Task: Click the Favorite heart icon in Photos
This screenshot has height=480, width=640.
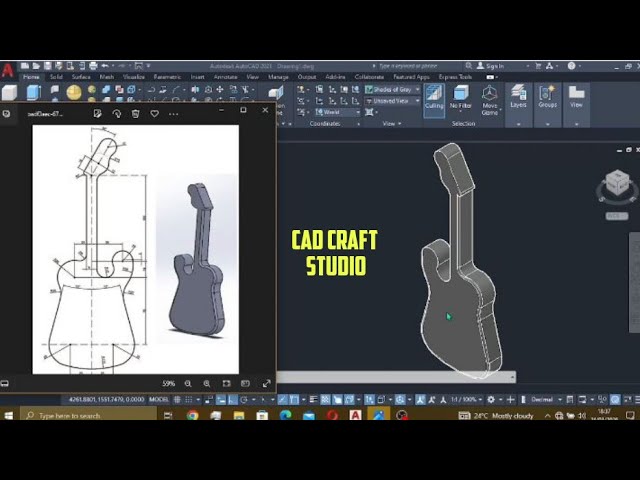Action: 154,113
